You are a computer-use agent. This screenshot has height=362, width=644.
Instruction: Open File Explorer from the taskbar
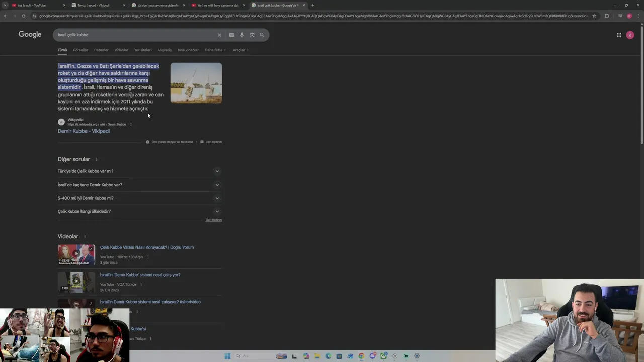point(317,356)
